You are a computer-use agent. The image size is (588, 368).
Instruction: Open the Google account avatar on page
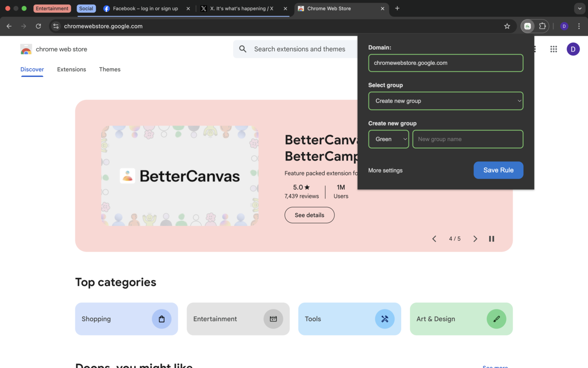[x=573, y=49]
